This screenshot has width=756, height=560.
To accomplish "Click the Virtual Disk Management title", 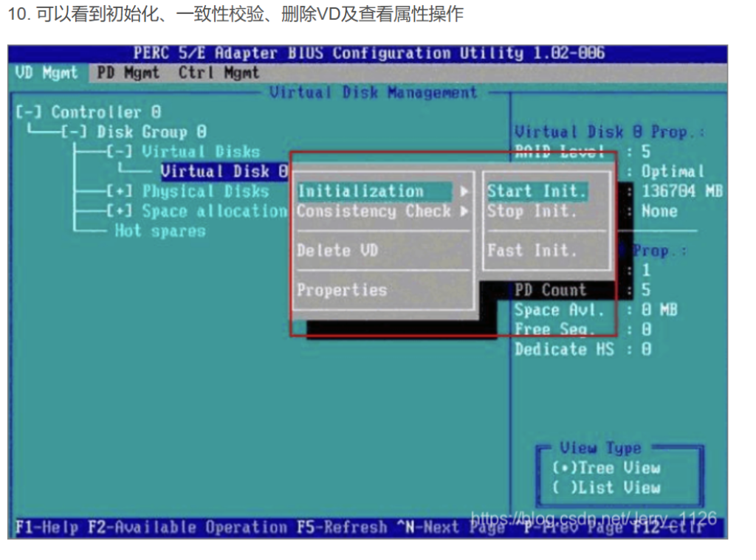I will (373, 92).
